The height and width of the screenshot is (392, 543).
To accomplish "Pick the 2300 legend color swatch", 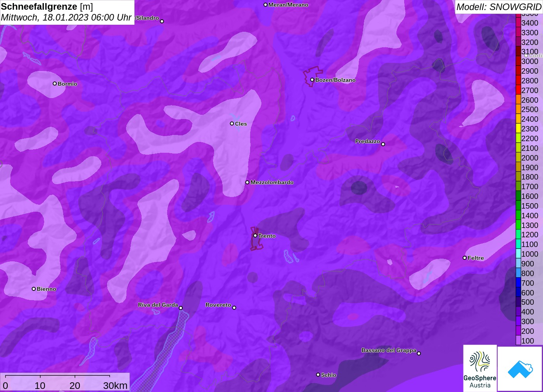I will pyautogui.click(x=518, y=129).
